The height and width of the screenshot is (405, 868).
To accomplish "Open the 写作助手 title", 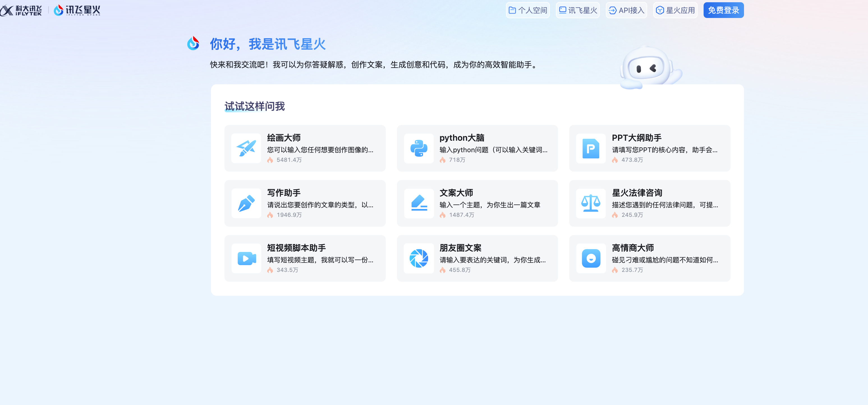I will coord(284,193).
